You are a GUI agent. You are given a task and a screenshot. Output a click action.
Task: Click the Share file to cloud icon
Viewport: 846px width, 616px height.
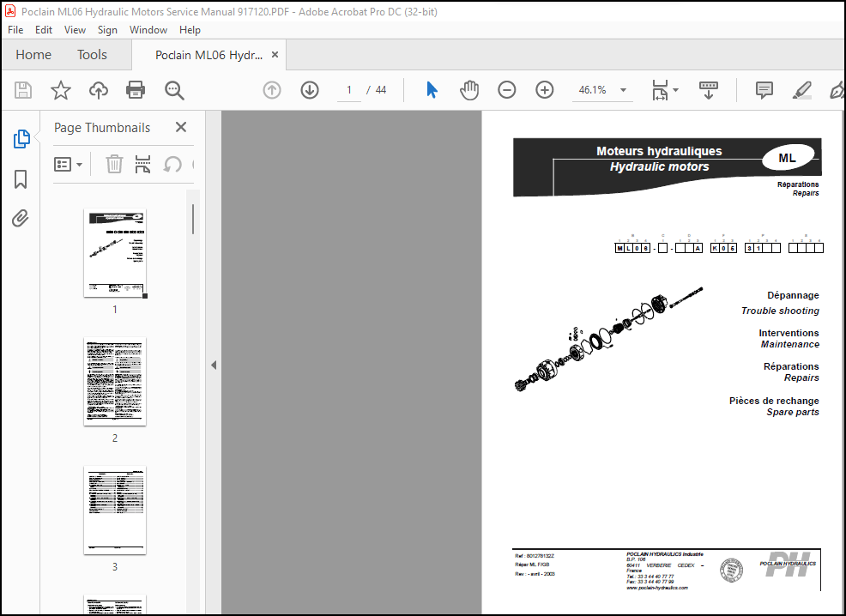(98, 89)
